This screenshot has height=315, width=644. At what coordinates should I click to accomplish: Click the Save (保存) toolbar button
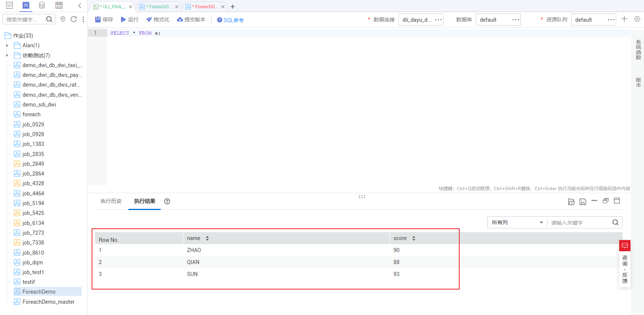(104, 19)
